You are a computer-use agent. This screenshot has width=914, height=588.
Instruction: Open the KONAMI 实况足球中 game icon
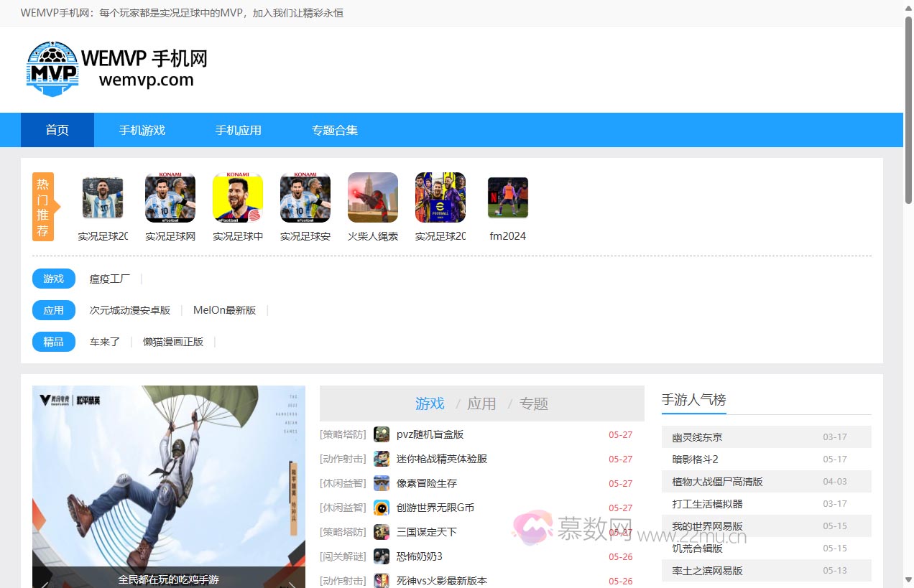(238, 197)
